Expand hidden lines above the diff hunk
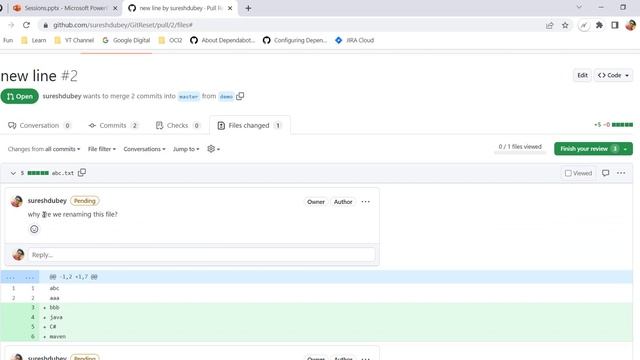Image resolution: width=640 pixels, height=360 pixels. point(20,277)
